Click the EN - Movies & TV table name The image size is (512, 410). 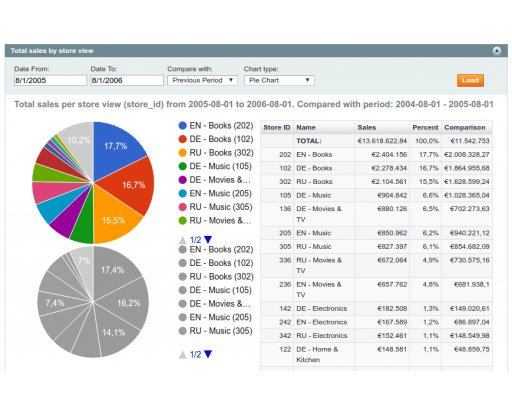click(x=319, y=290)
